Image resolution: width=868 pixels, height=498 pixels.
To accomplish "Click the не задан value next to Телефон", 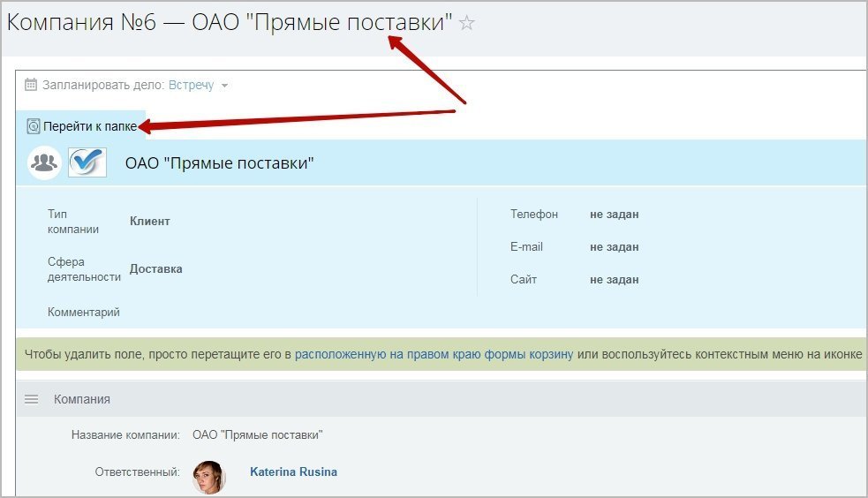I will (x=614, y=214).
